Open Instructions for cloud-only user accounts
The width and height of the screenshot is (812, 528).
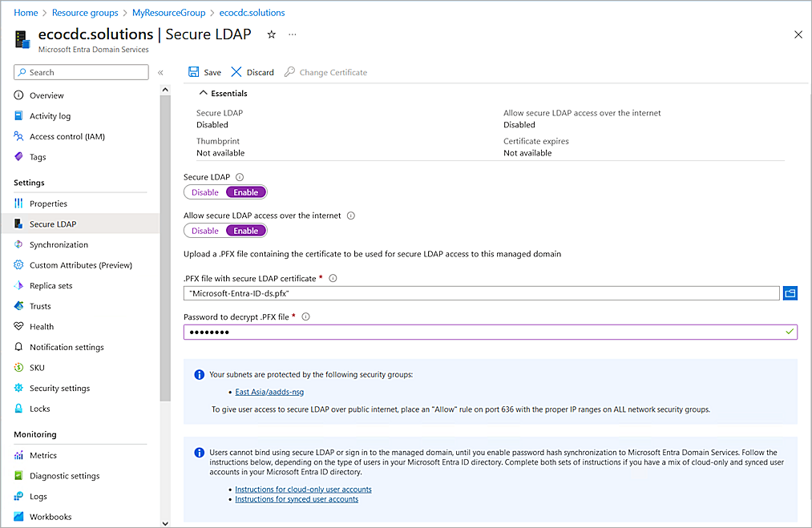pos(303,489)
